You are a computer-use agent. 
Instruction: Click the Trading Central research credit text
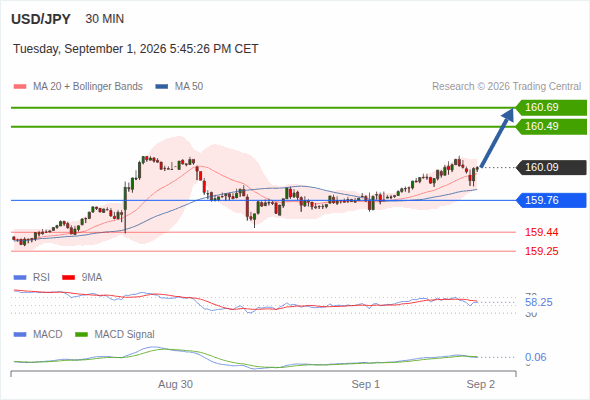pos(506,87)
